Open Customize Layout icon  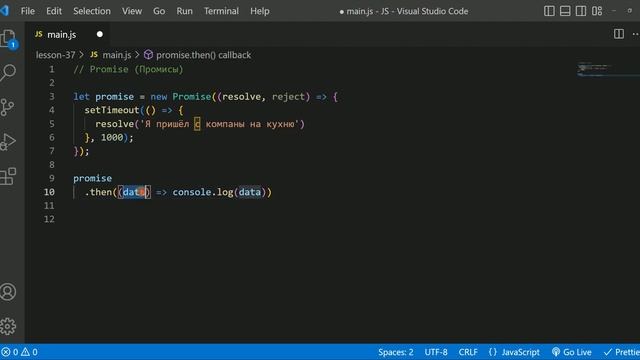[x=597, y=11]
